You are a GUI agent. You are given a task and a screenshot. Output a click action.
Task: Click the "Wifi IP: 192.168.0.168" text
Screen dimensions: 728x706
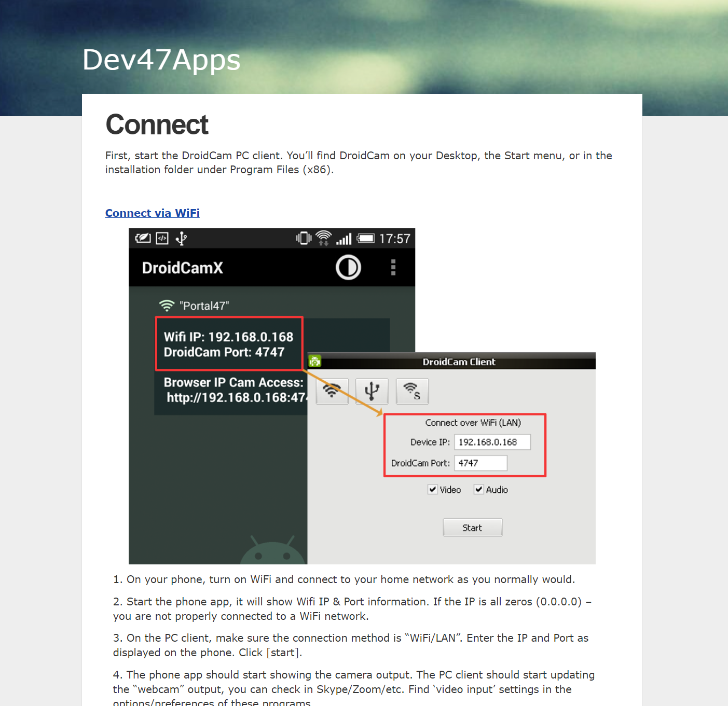click(x=229, y=337)
